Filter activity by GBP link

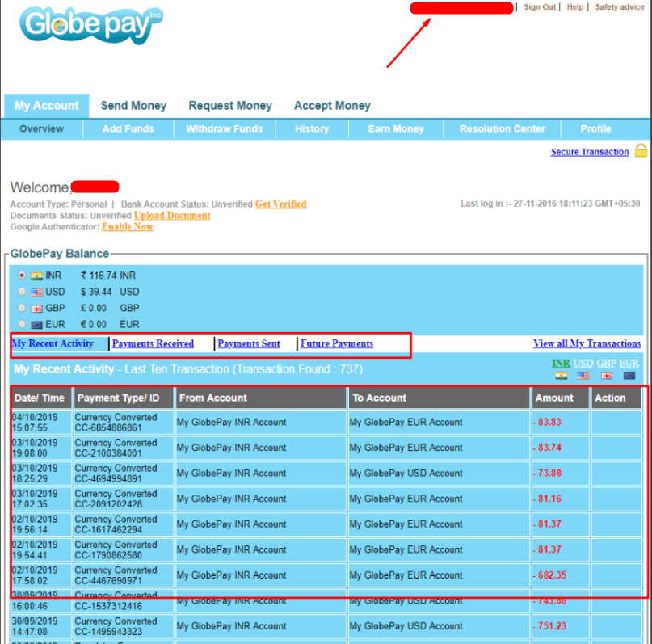(606, 364)
